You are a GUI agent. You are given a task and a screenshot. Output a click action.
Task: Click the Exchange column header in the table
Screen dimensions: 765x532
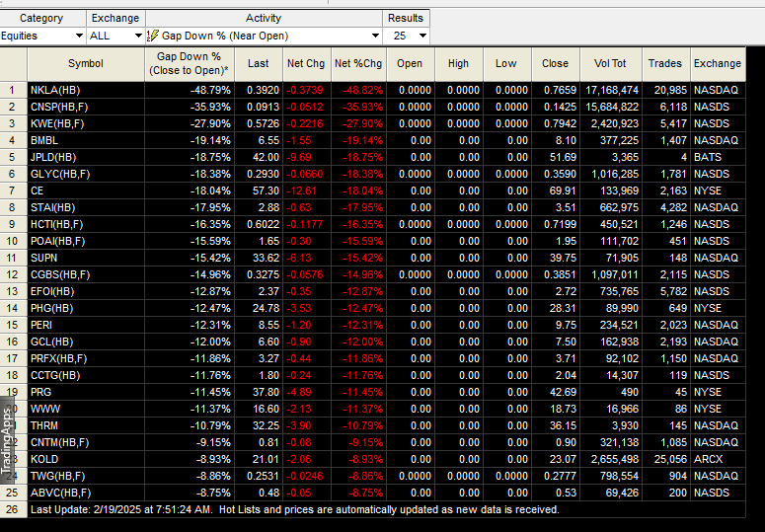click(x=718, y=64)
